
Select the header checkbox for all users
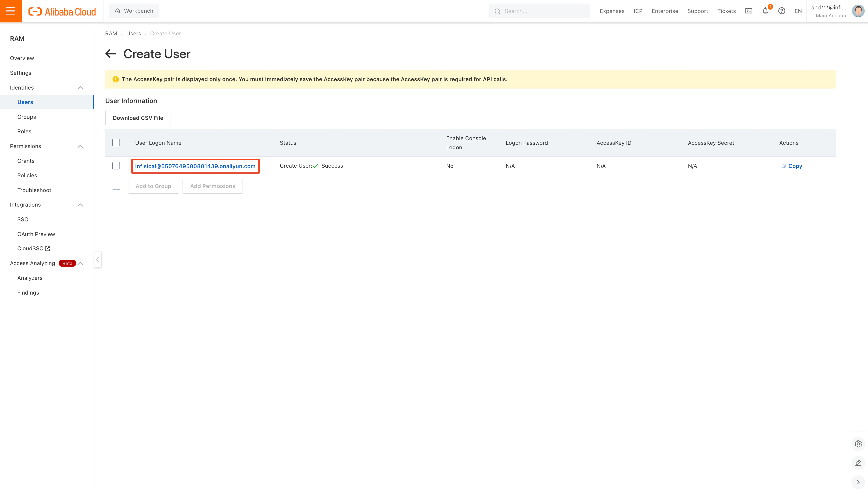[x=116, y=142]
